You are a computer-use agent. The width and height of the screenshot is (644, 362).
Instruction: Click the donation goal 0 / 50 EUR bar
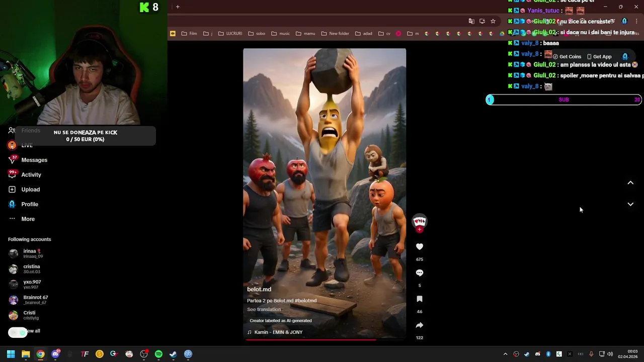click(85, 136)
